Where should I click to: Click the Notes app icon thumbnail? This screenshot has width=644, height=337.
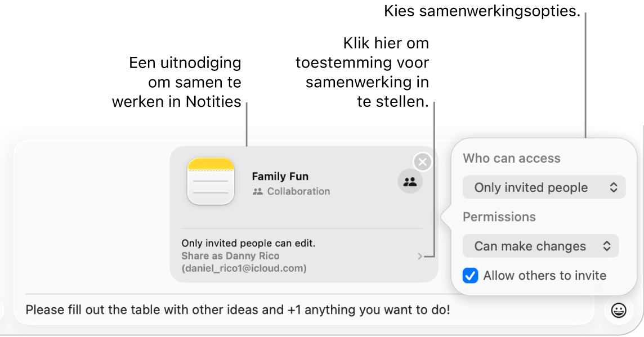pos(211,181)
